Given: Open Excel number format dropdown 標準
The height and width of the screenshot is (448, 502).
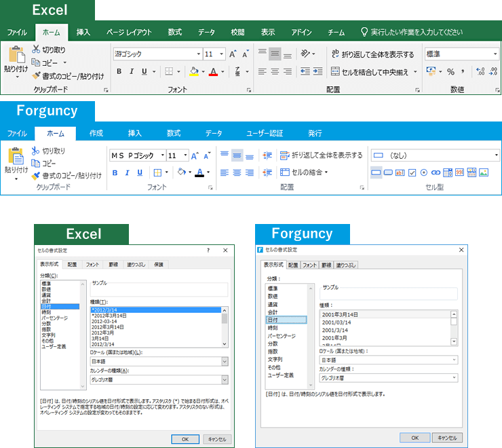Looking at the screenshot, I should click(x=495, y=54).
